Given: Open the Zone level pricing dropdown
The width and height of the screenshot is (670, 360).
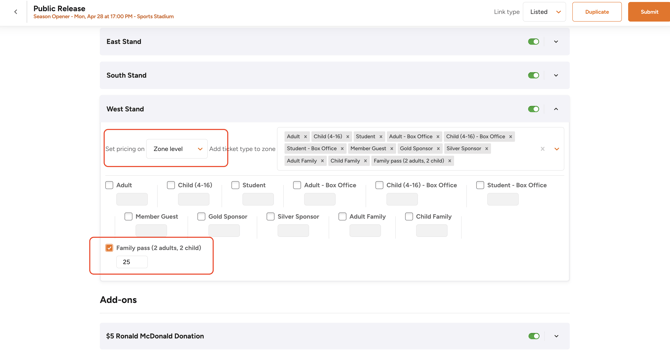Looking at the screenshot, I should 177,149.
